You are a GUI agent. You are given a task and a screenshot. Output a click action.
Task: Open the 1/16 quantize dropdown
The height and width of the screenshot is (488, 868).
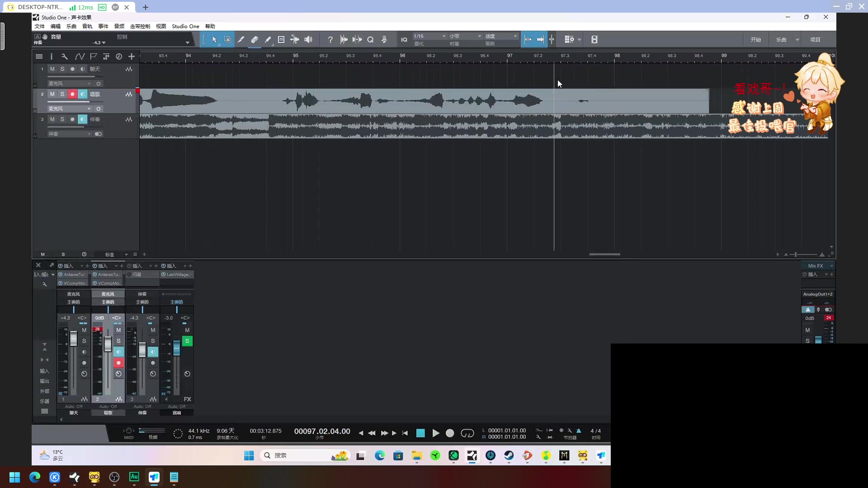coord(429,36)
